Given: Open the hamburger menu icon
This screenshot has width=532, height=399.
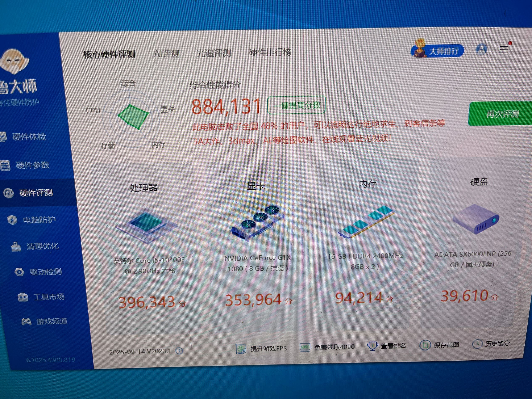Looking at the screenshot, I should 504,50.
